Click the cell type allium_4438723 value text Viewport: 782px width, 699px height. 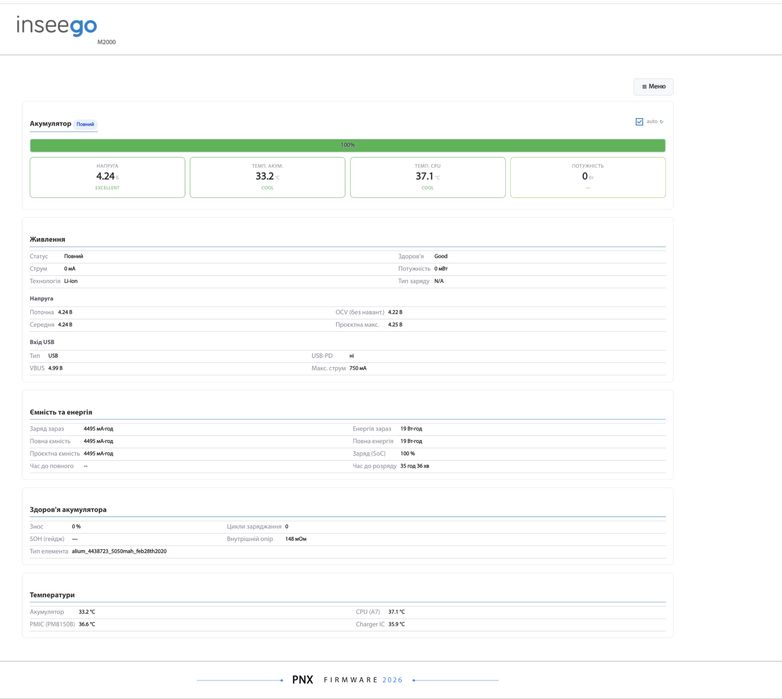click(x=119, y=551)
